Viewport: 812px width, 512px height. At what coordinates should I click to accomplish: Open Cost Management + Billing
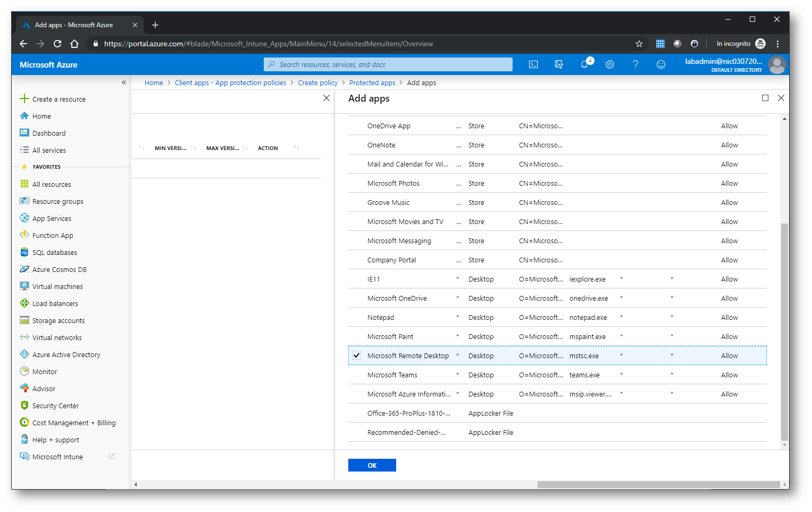click(x=73, y=423)
